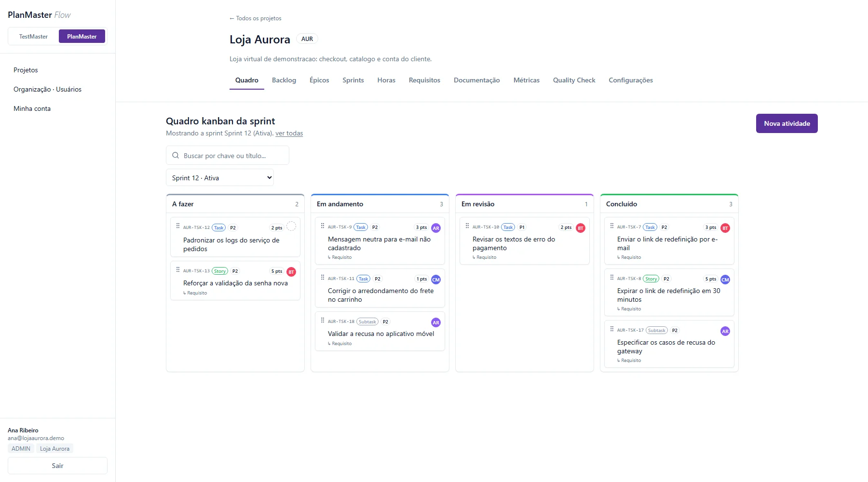
Task: Click drag handle icon on AUR-TSK-13 card
Action: (178, 270)
